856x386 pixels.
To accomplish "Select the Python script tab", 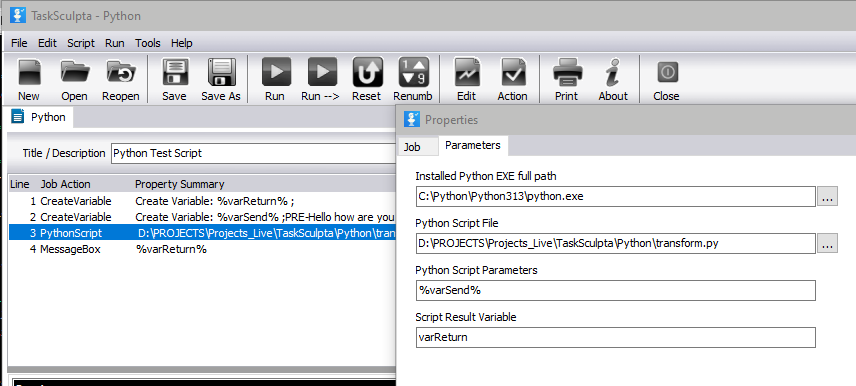I will [x=41, y=117].
